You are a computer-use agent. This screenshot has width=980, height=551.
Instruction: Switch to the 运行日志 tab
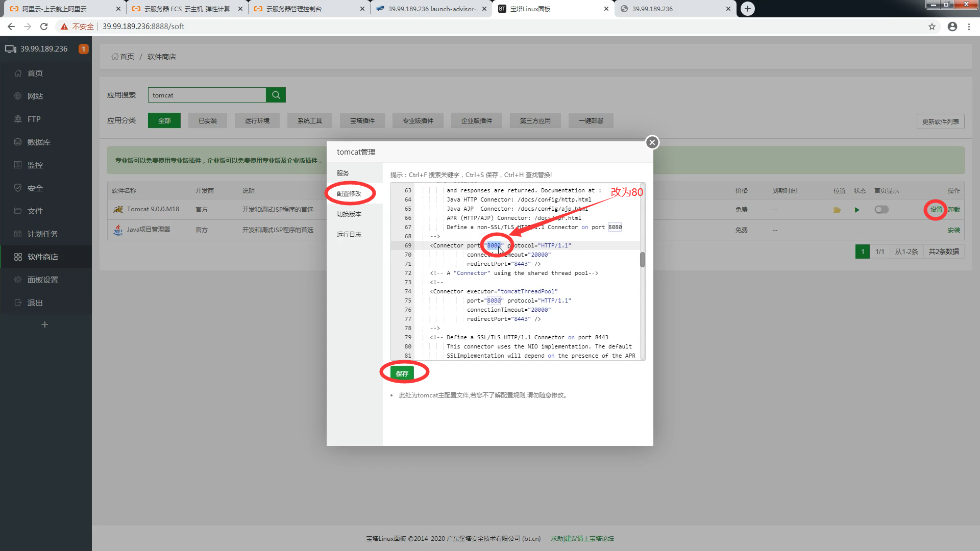point(355,234)
